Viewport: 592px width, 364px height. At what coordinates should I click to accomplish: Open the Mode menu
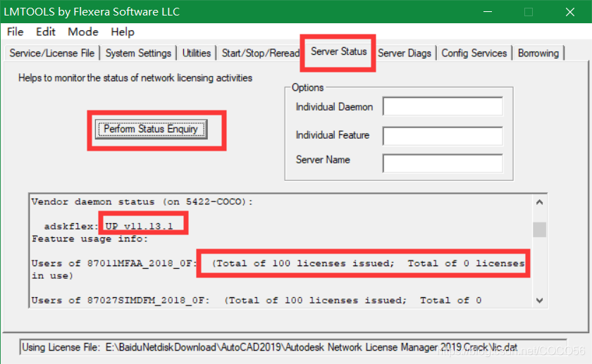[83, 32]
